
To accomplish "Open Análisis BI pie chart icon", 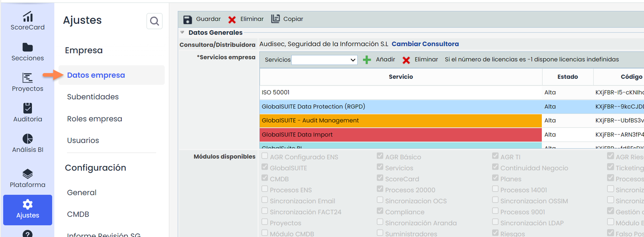I will [x=28, y=139].
